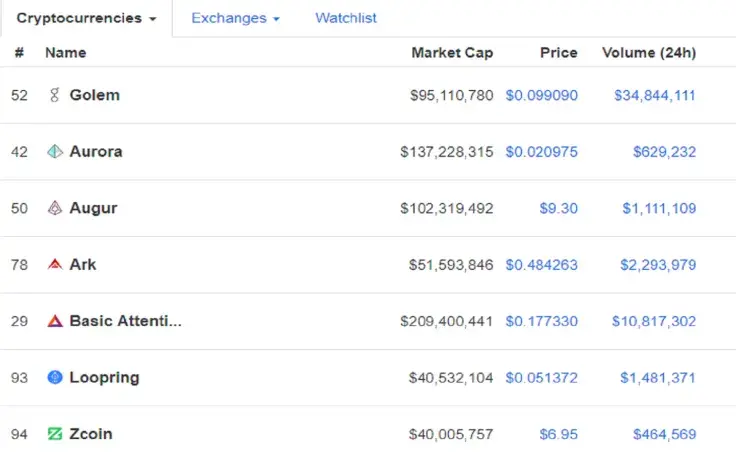Expand the Cryptocurrencies dropdown tab
The width and height of the screenshot is (736, 457).
click(86, 18)
